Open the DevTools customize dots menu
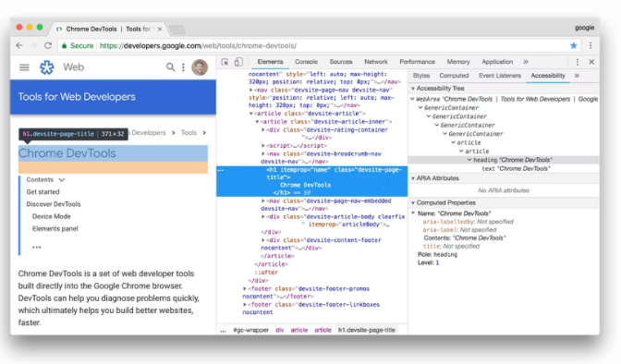Image resolution: width=621 pixels, height=364 pixels. coord(577,62)
